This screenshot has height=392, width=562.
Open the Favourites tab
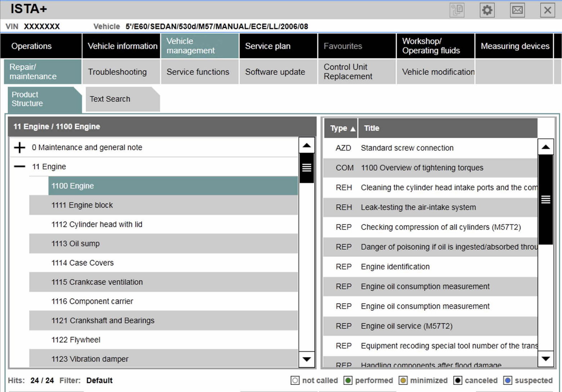(357, 46)
